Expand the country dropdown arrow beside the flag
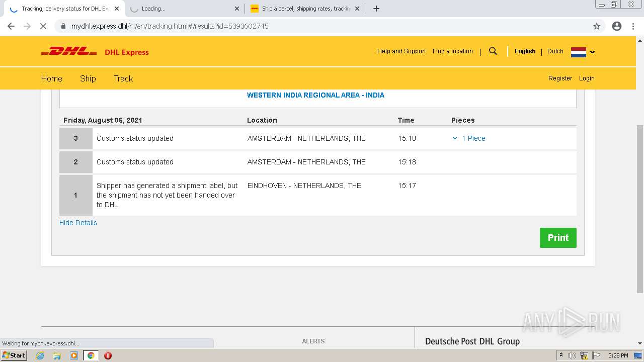 click(x=592, y=52)
